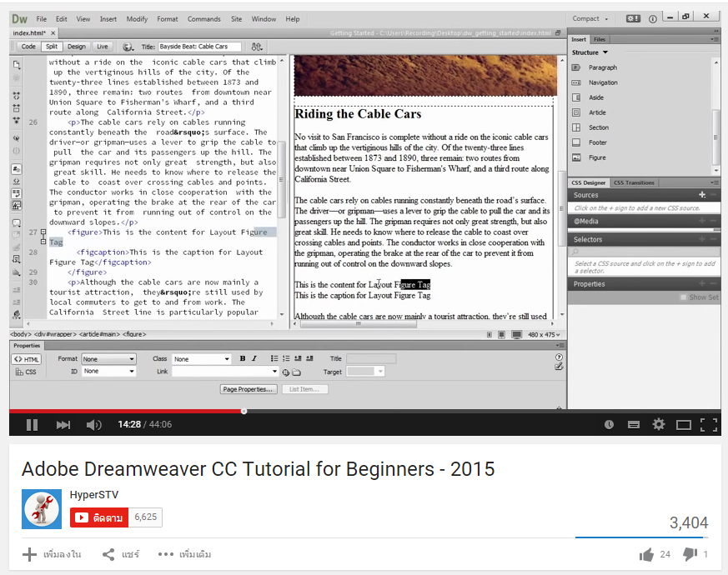
Task: Insert an Article element
Action: (597, 112)
